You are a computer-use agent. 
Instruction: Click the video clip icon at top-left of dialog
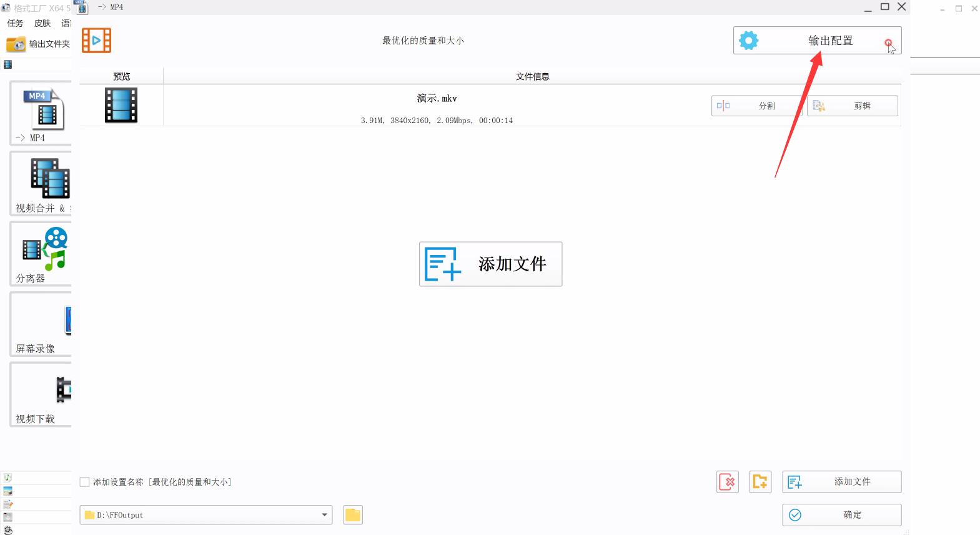[x=96, y=41]
